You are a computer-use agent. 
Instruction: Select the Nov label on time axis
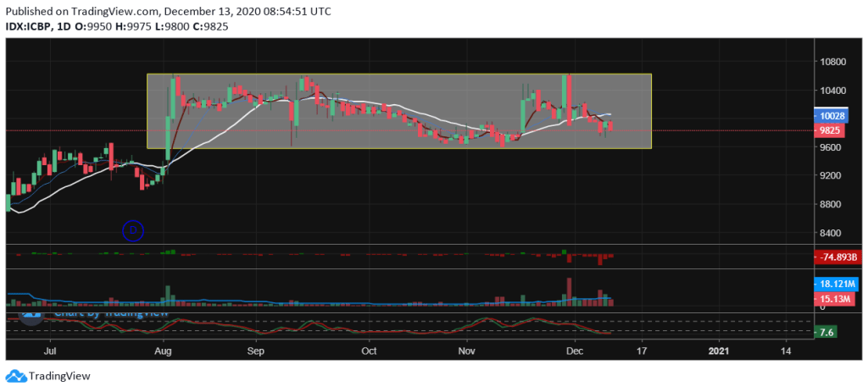[x=466, y=350]
